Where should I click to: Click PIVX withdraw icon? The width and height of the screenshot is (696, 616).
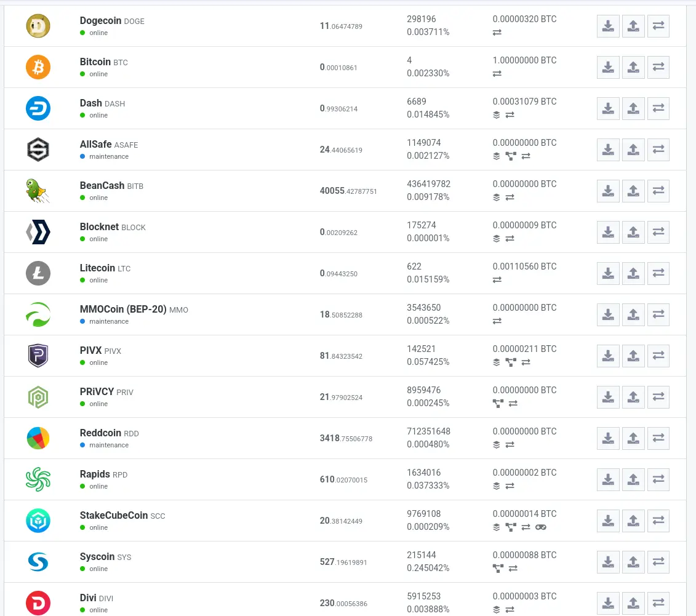coord(633,356)
